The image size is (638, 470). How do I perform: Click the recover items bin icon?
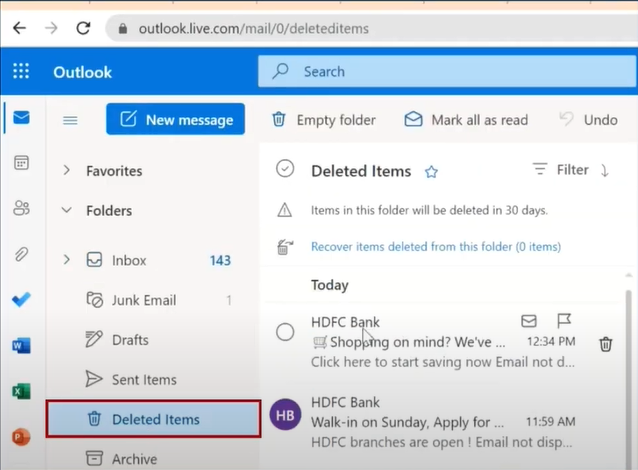(285, 247)
